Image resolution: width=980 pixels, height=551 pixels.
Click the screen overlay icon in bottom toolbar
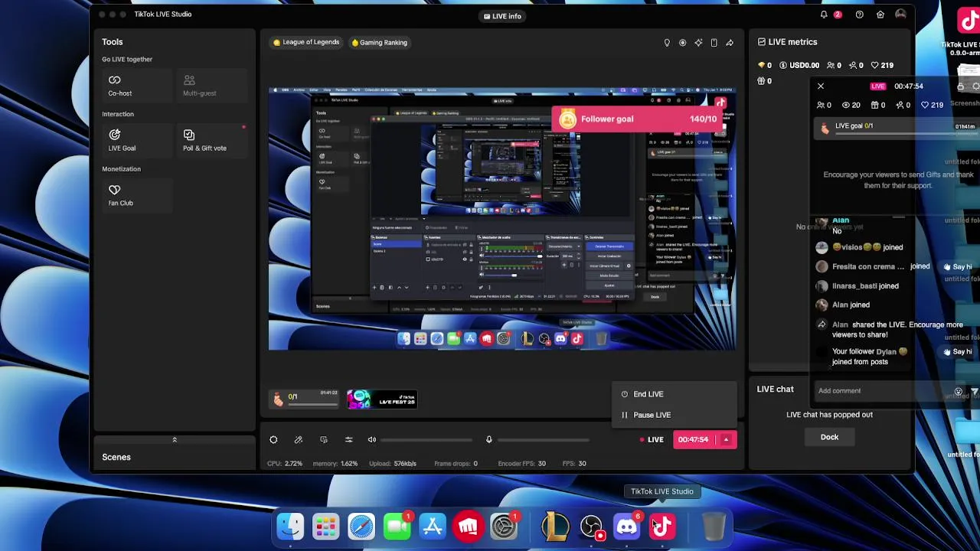click(324, 439)
